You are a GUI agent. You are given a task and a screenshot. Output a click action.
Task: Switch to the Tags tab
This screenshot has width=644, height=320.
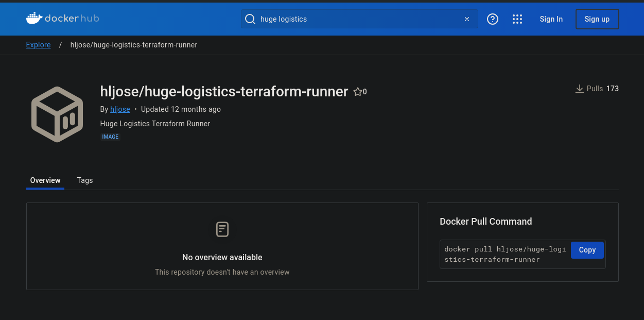tap(85, 180)
